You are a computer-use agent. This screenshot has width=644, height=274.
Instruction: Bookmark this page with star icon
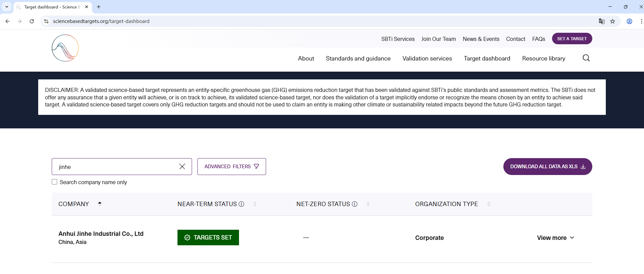point(613,21)
